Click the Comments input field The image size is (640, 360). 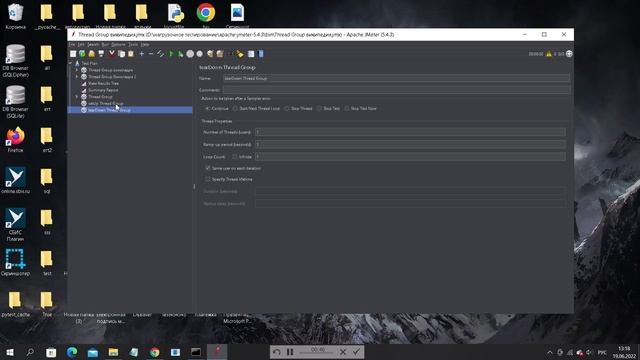tap(396, 90)
